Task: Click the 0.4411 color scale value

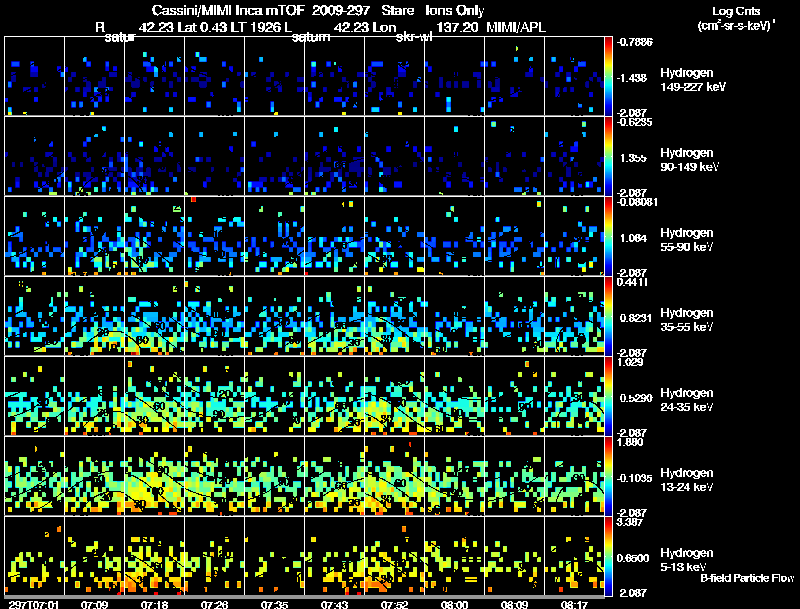Action: click(x=633, y=282)
